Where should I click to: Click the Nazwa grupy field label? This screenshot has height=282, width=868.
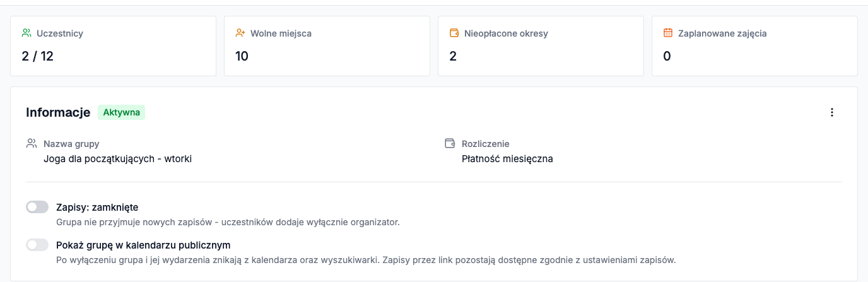pos(71,144)
